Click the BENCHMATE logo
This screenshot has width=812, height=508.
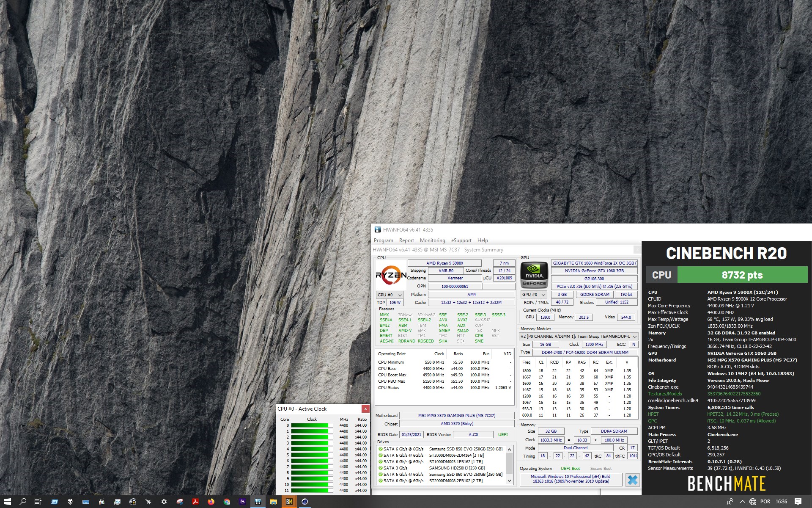pos(727,483)
